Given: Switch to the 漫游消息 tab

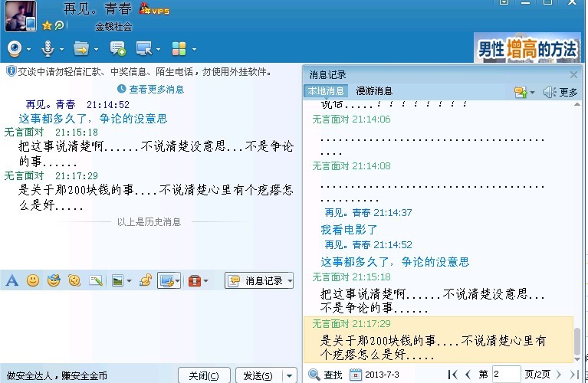Looking at the screenshot, I should pos(374,91).
